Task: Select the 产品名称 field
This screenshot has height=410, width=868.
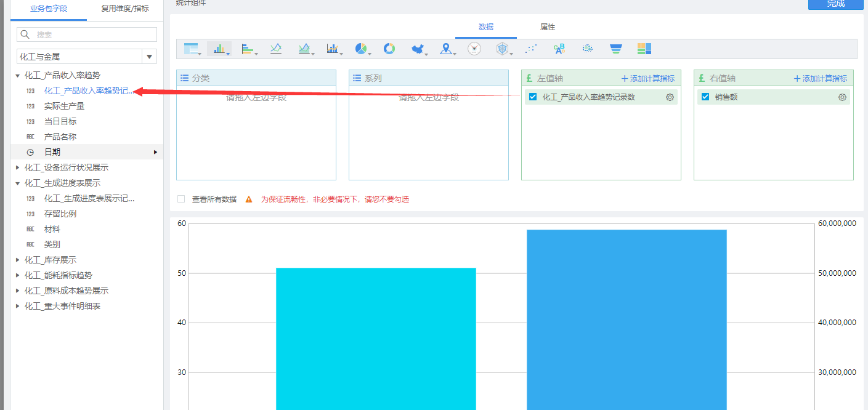Action: [60, 137]
